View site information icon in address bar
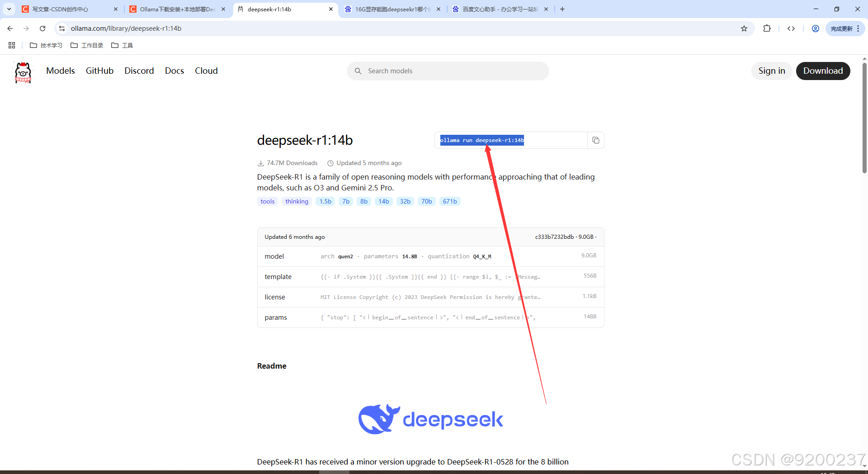The height and width of the screenshot is (474, 868). (x=62, y=28)
